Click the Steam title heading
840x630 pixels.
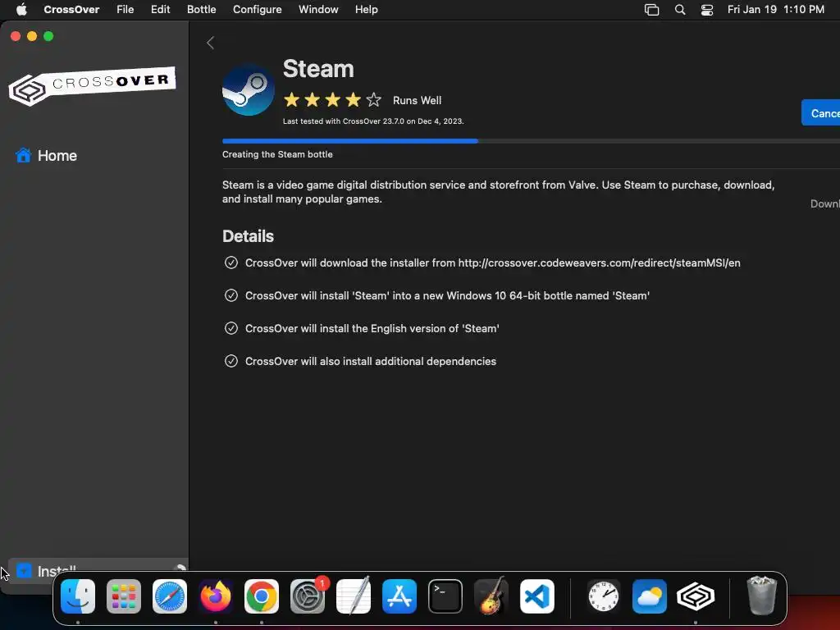(x=318, y=69)
